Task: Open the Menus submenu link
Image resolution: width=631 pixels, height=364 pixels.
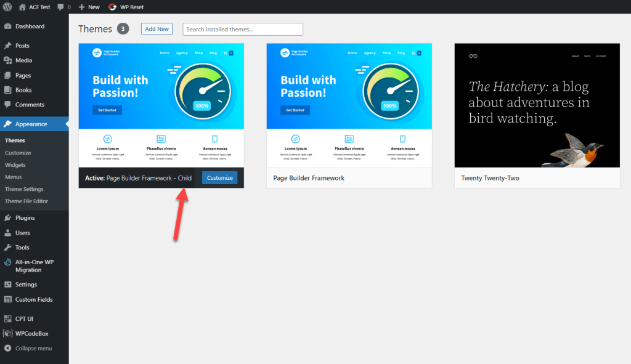Action: (14, 177)
